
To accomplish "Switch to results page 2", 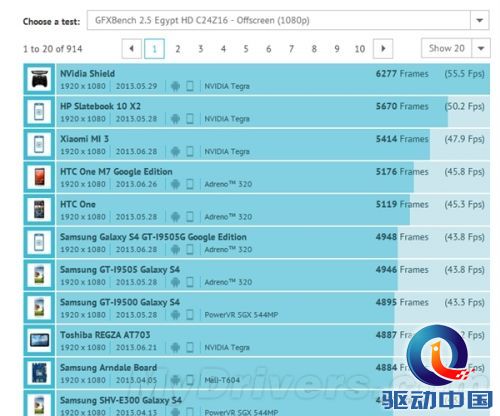I will (x=178, y=49).
